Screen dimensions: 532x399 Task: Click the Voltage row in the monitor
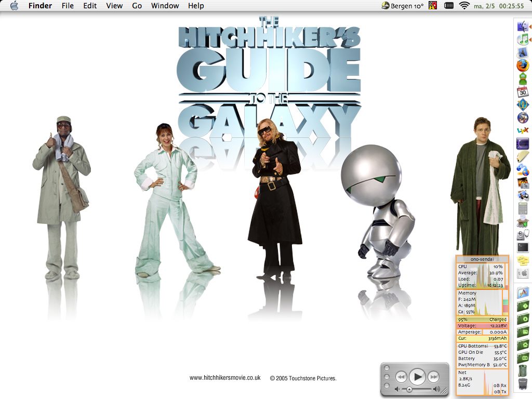pos(482,326)
